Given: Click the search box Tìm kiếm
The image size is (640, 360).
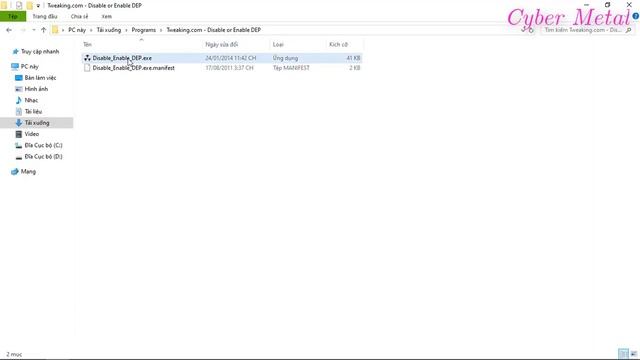Looking at the screenshot, I should click(583, 30).
